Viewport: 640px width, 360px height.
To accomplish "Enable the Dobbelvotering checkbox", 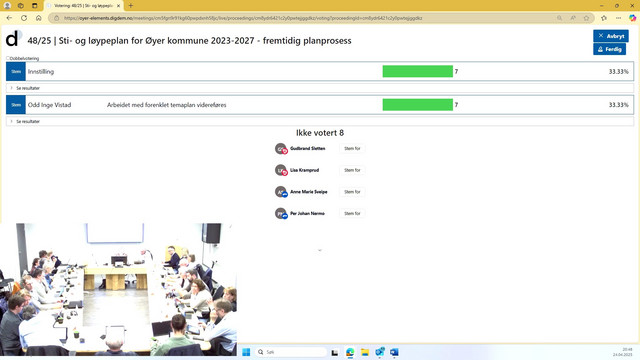I will tap(7, 58).
